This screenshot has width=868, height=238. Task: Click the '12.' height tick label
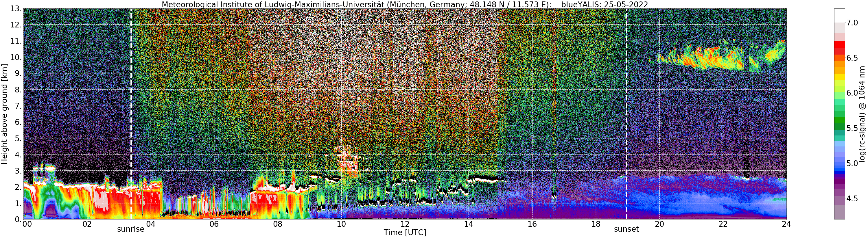(x=16, y=25)
